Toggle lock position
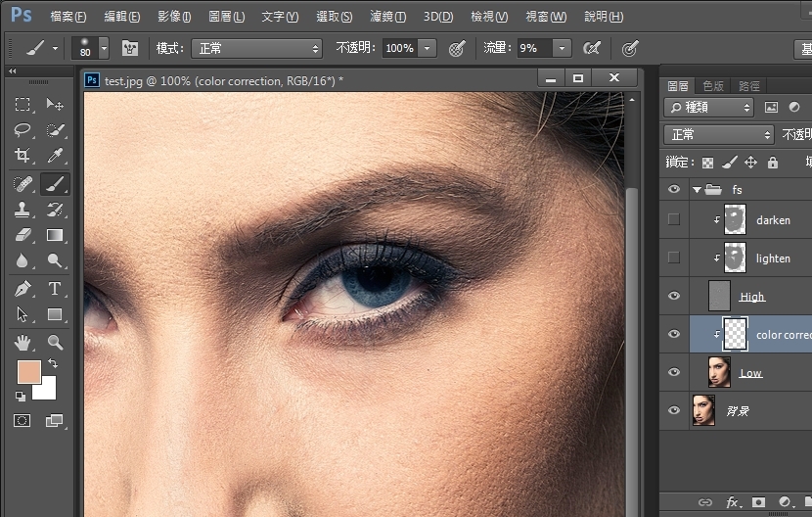The height and width of the screenshot is (517, 812). [x=751, y=163]
